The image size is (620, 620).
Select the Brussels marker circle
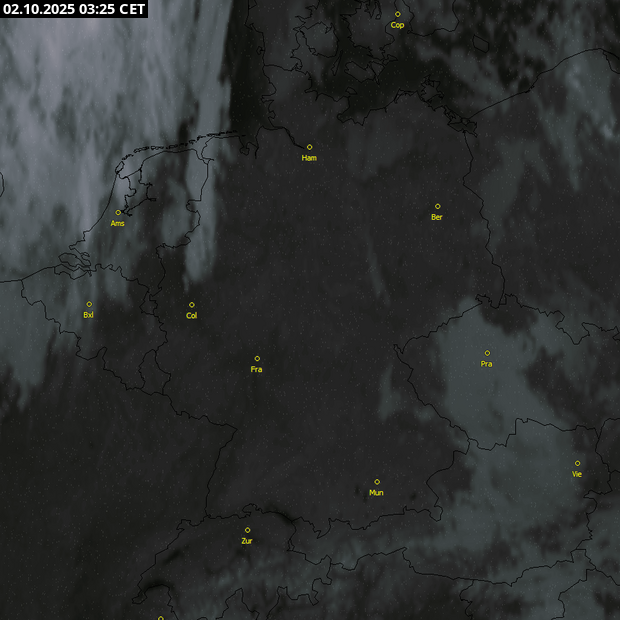point(89,304)
